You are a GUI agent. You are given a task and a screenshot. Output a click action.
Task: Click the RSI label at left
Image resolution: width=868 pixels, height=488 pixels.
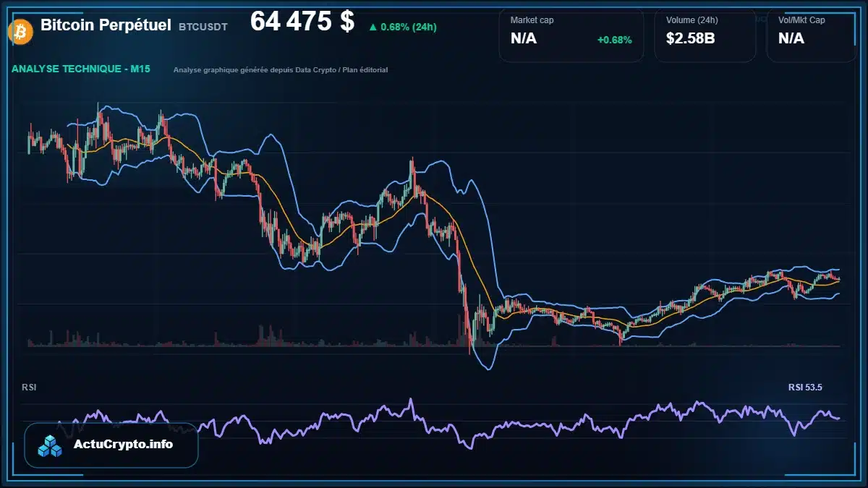tap(30, 388)
